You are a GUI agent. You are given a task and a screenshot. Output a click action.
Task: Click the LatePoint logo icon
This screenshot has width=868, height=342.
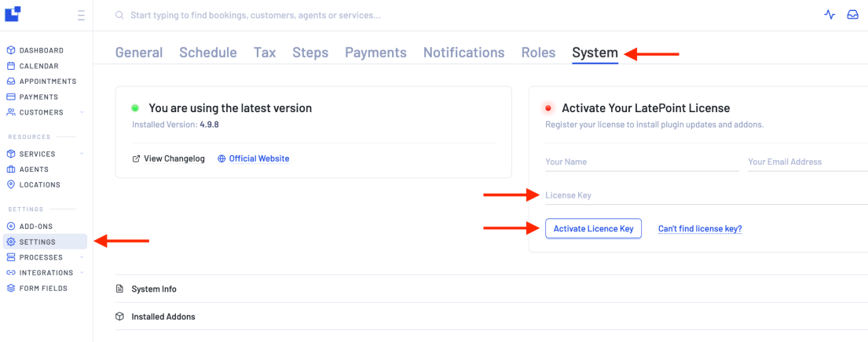pos(13,14)
